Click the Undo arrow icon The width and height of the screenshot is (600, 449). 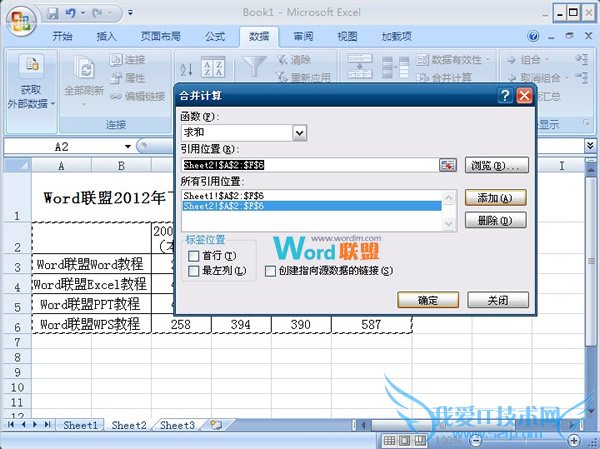tap(70, 14)
